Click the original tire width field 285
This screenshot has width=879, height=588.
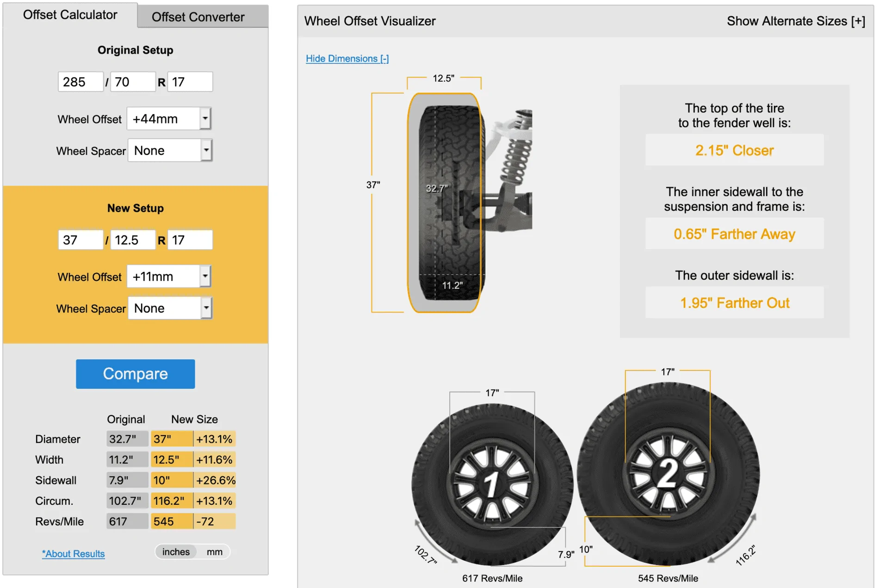pyautogui.click(x=80, y=82)
